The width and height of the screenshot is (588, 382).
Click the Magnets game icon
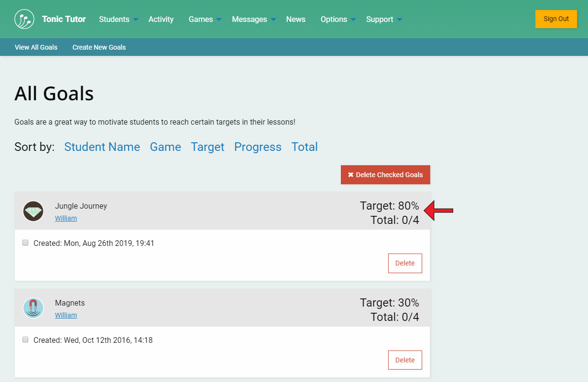pos(33,308)
